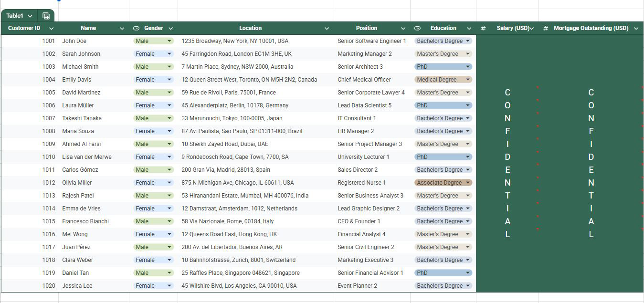
Task: Open Salary (USD) column filter arrow
Action: click(x=531, y=28)
